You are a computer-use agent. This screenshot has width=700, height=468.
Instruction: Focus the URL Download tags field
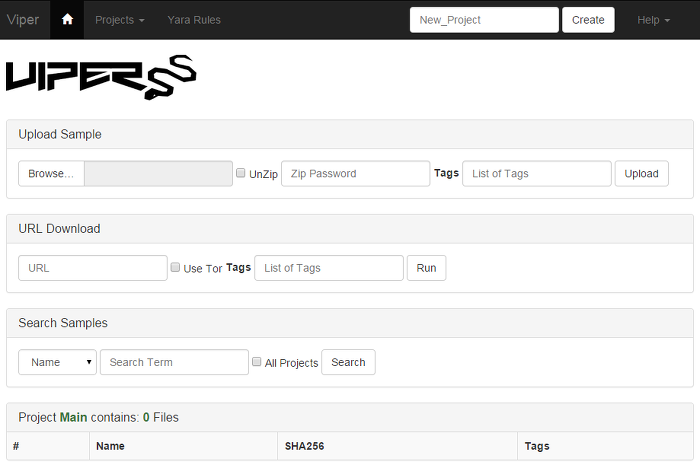tap(329, 268)
